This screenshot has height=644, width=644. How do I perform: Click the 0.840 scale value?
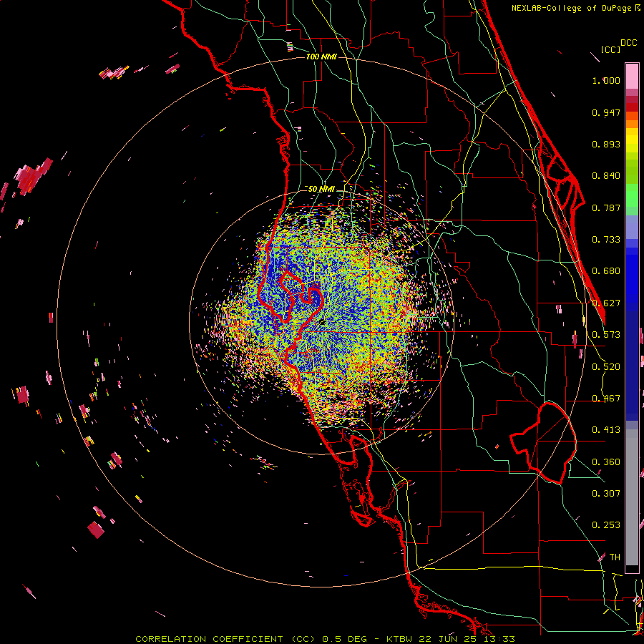(606, 176)
